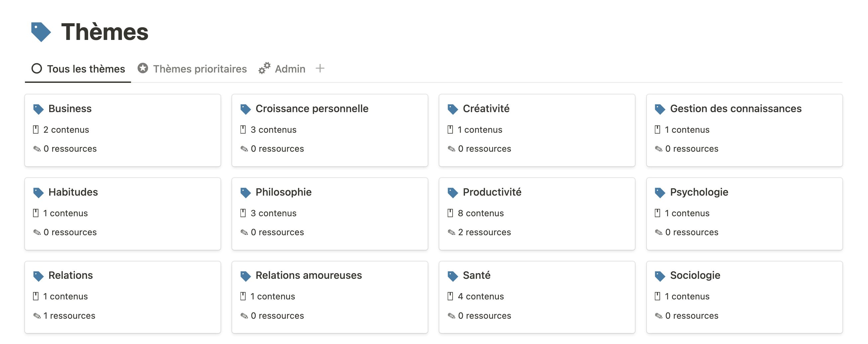Switch to the Tous les thèmes tab

point(85,69)
